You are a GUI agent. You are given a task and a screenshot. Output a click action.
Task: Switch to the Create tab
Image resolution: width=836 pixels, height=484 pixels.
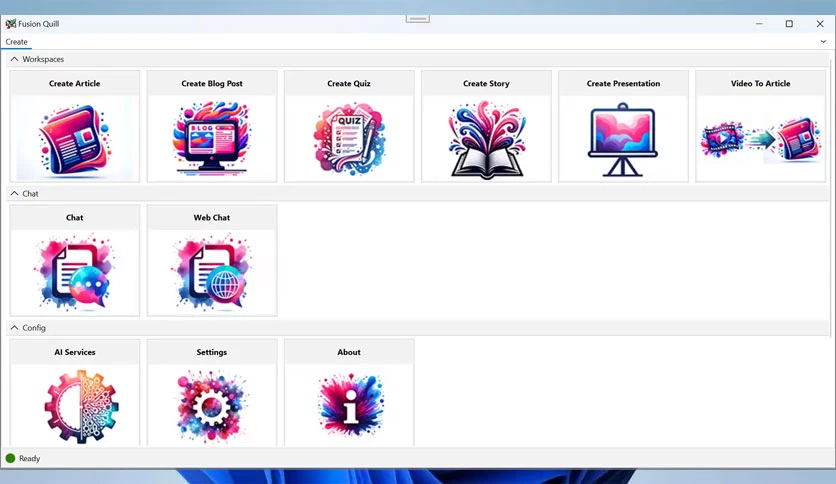[17, 42]
